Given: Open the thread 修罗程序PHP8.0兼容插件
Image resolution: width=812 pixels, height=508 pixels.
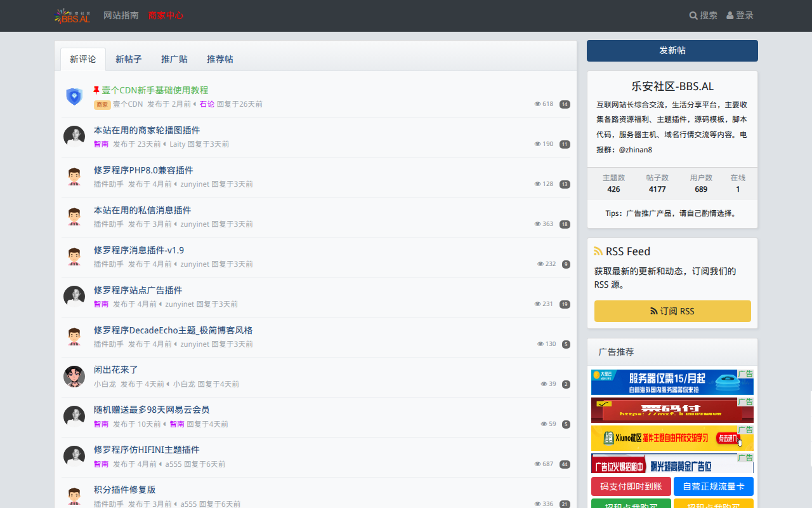Looking at the screenshot, I should (x=144, y=170).
